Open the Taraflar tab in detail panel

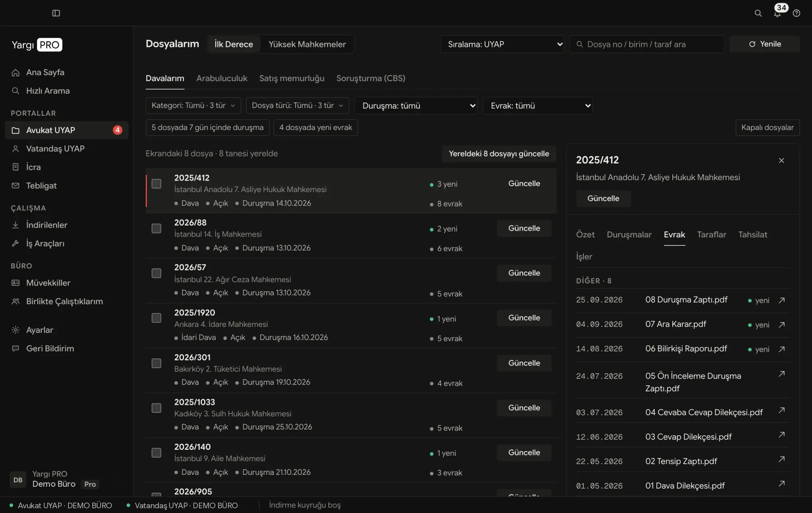[712, 235]
